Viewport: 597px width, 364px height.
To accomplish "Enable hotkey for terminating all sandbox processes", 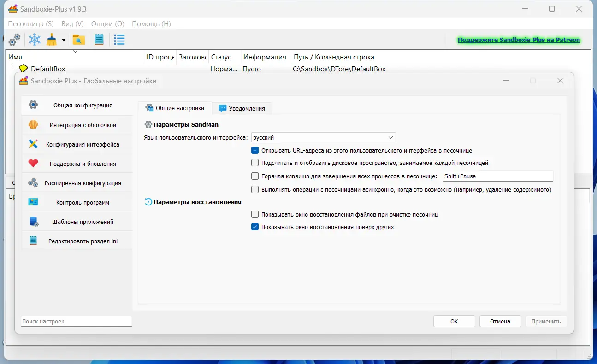I will pyautogui.click(x=255, y=176).
